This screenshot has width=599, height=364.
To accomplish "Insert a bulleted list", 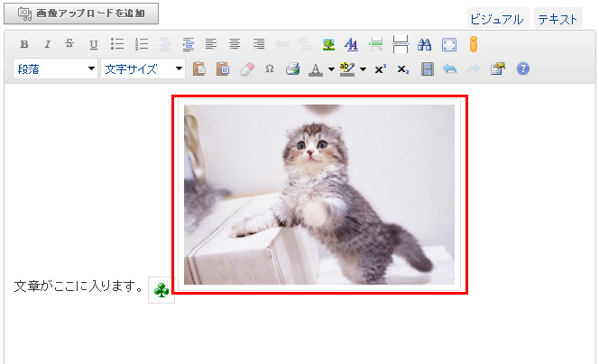I will coord(117,44).
